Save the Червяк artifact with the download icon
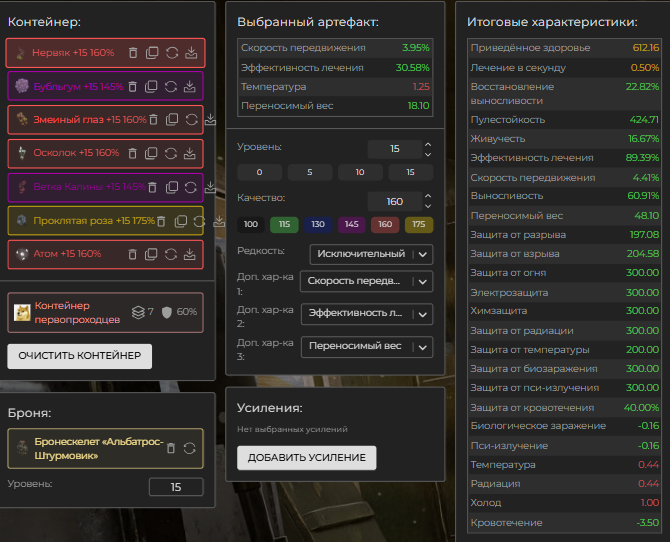This screenshot has height=542, width=670. click(x=191, y=53)
